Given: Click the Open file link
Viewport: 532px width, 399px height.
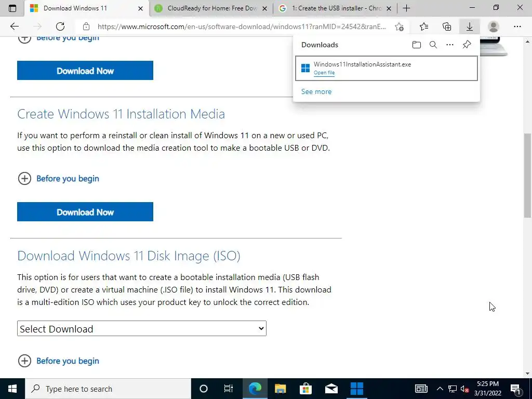Looking at the screenshot, I should [324, 73].
